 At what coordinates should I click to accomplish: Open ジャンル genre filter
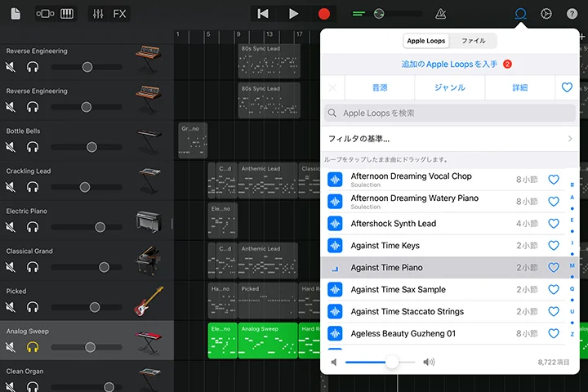(x=450, y=87)
